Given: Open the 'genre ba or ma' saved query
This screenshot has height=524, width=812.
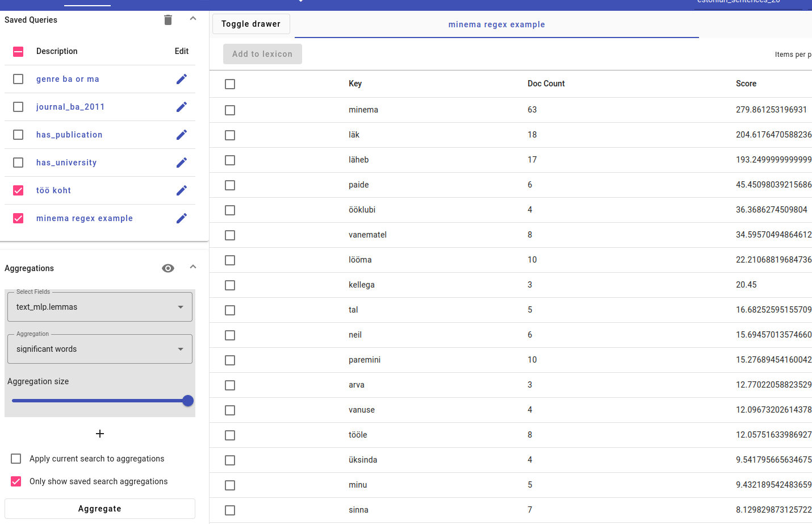Looking at the screenshot, I should (x=68, y=79).
